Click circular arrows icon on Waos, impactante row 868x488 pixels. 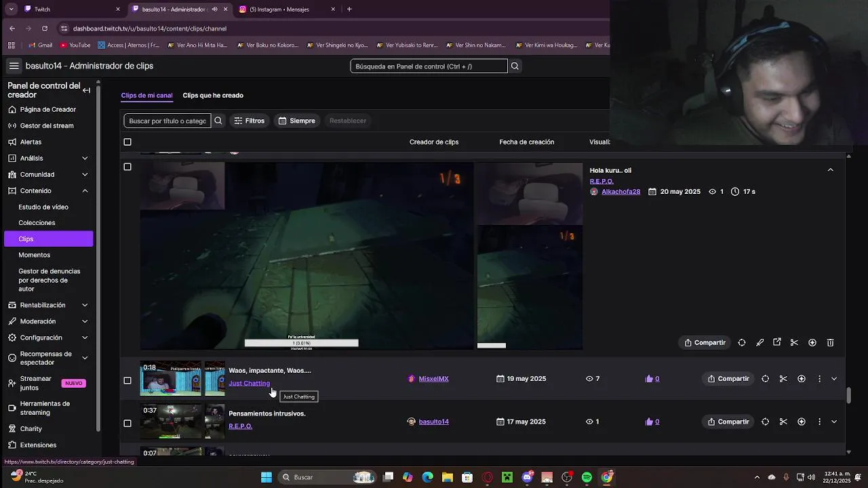click(765, 379)
